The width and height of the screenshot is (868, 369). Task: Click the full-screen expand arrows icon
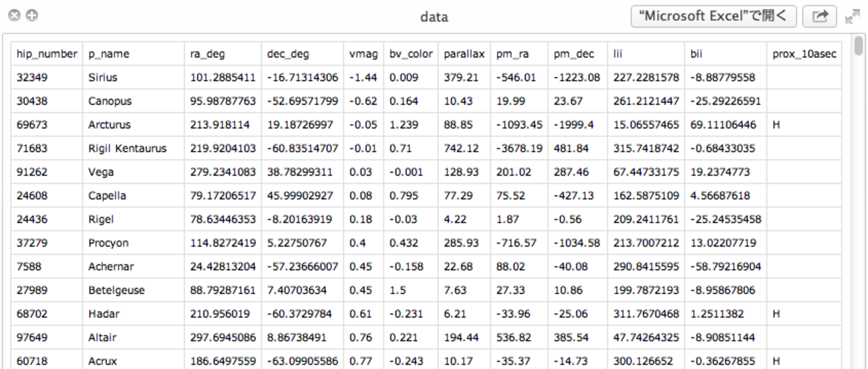(x=853, y=17)
